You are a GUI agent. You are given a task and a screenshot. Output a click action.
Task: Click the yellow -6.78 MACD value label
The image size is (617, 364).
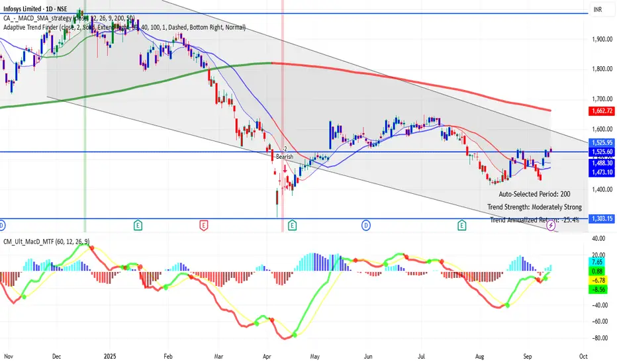(x=597, y=281)
